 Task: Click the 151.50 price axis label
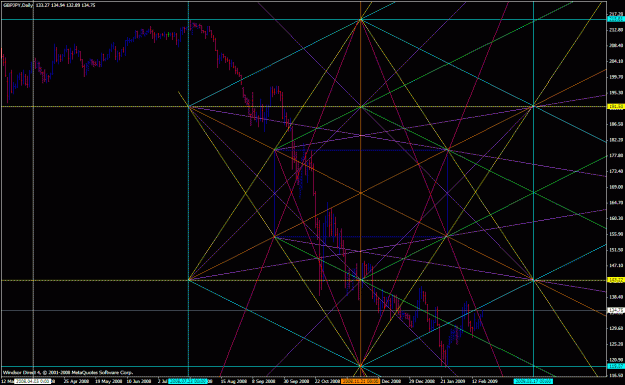616,250
